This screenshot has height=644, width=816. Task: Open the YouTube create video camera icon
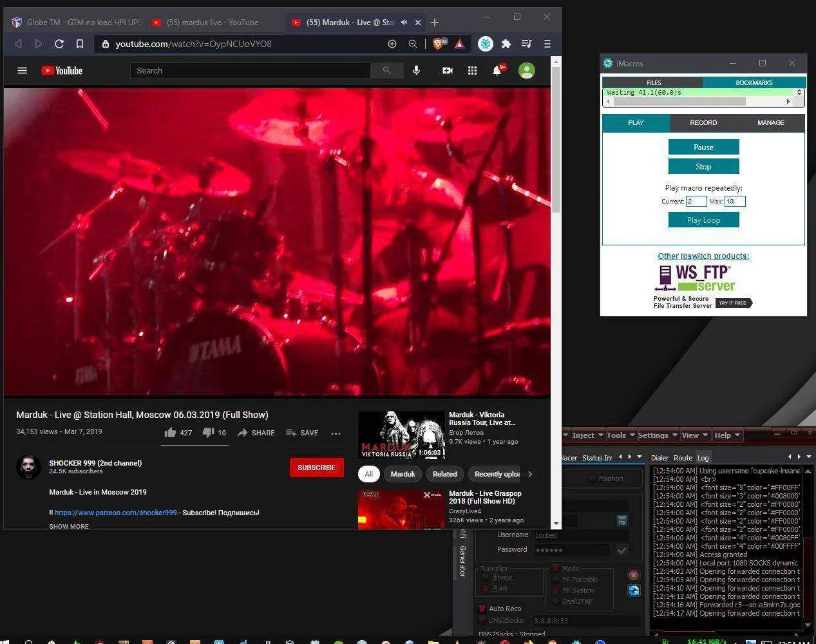(448, 70)
